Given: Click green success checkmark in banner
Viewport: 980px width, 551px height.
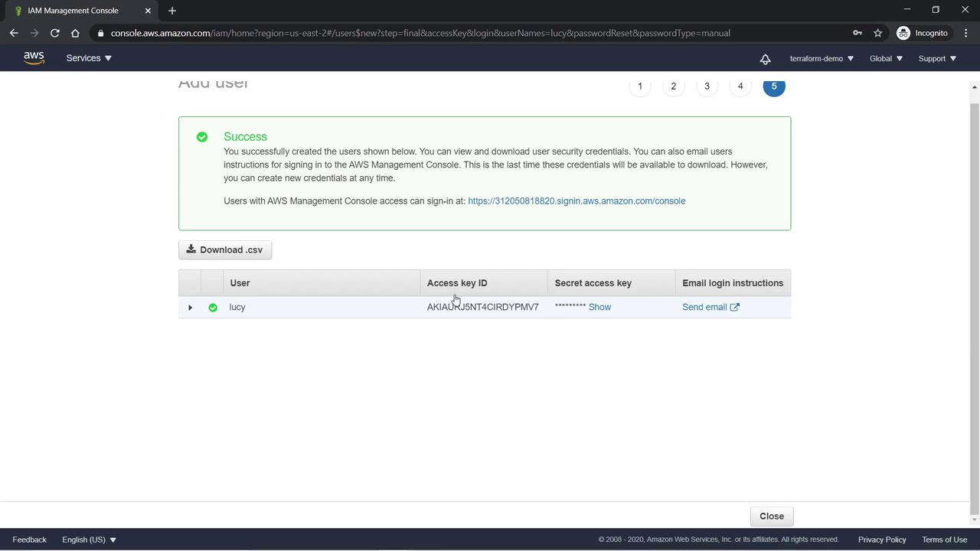Looking at the screenshot, I should click(x=202, y=137).
